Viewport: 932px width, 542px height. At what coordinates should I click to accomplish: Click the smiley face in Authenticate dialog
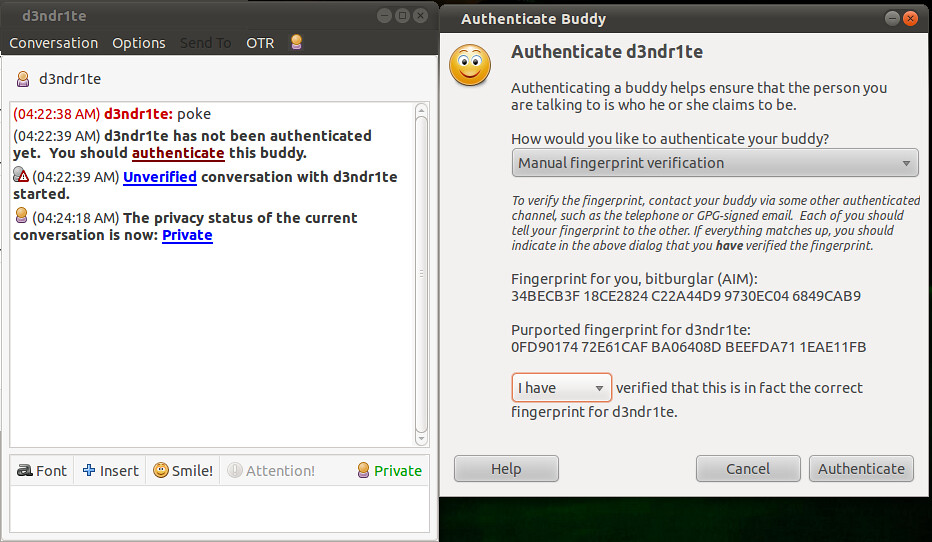click(x=470, y=65)
